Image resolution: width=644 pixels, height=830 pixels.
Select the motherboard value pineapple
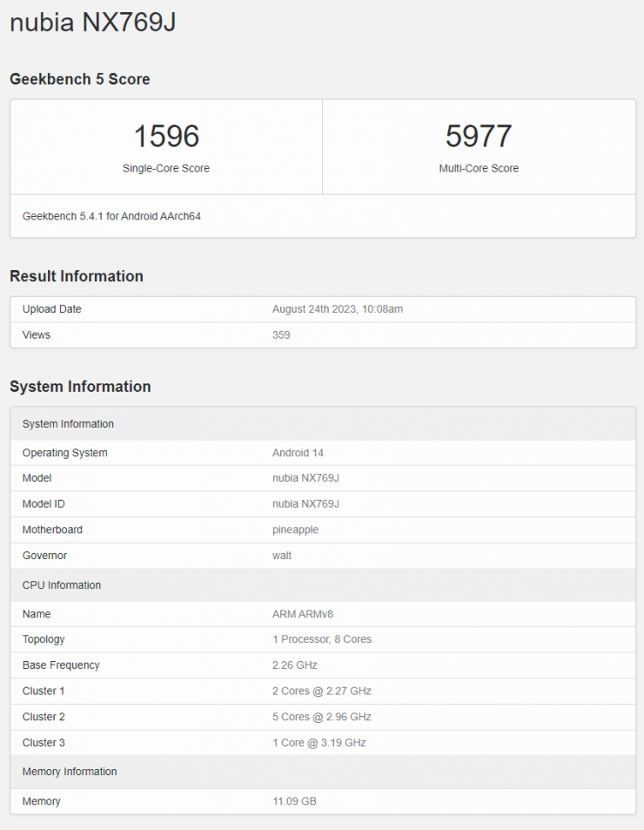click(295, 530)
